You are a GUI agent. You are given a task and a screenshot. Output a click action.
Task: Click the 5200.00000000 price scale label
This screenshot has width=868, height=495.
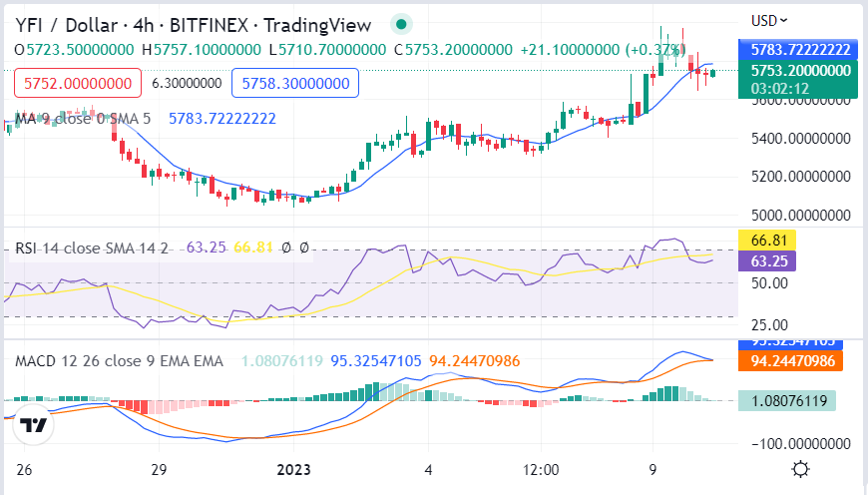coord(800,177)
